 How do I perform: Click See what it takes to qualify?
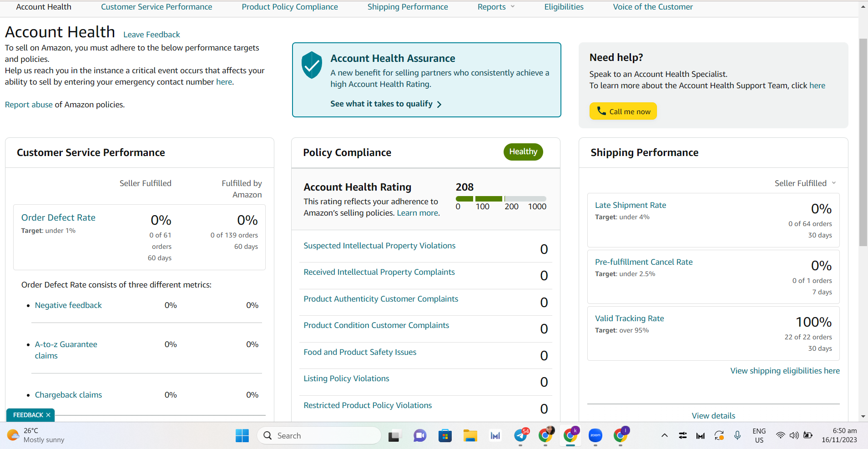381,104
